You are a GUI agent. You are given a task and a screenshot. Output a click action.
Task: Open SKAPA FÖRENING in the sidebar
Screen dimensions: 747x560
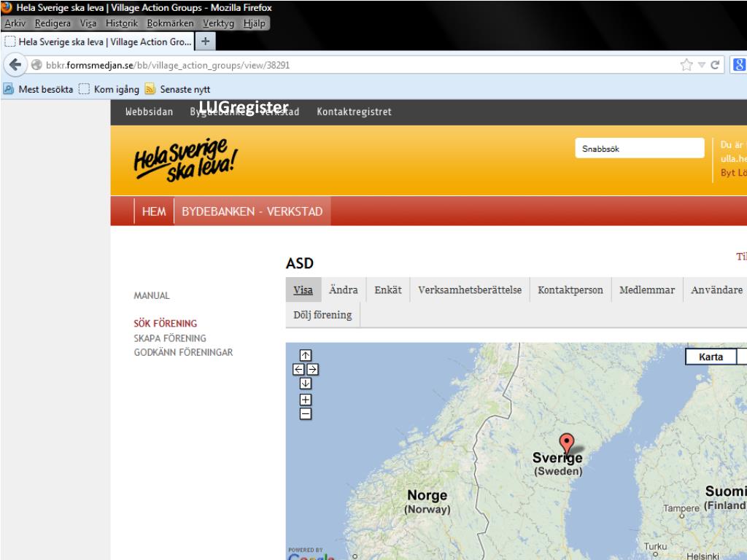click(x=170, y=338)
